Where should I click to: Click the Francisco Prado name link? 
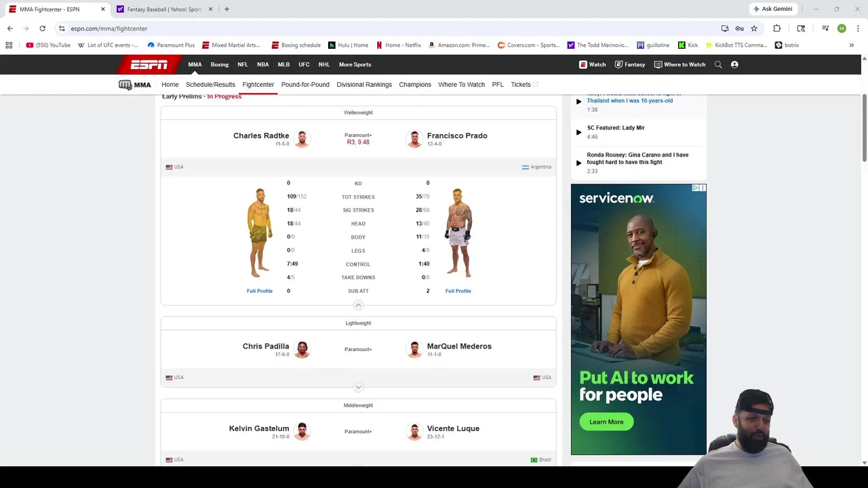tap(457, 136)
